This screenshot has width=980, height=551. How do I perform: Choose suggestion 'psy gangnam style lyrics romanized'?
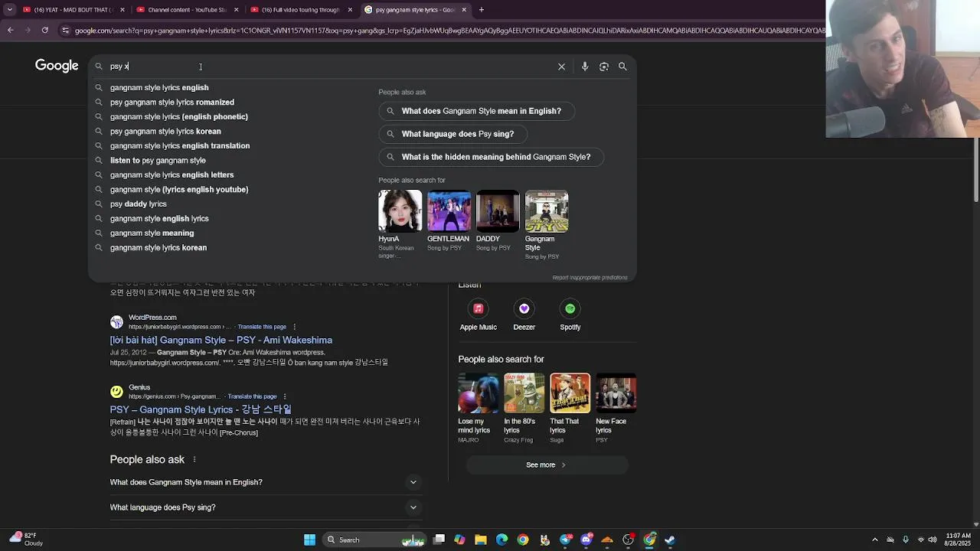172,102
